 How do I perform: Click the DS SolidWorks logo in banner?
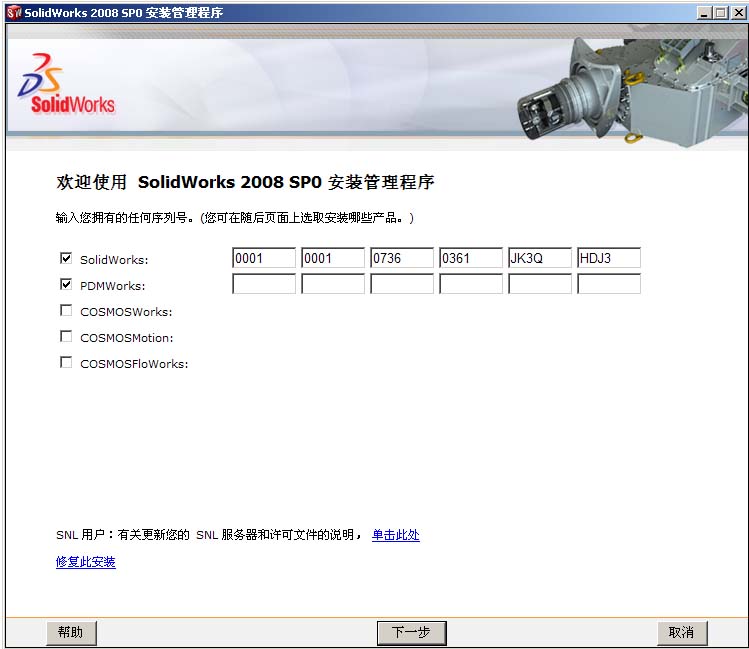[66, 84]
